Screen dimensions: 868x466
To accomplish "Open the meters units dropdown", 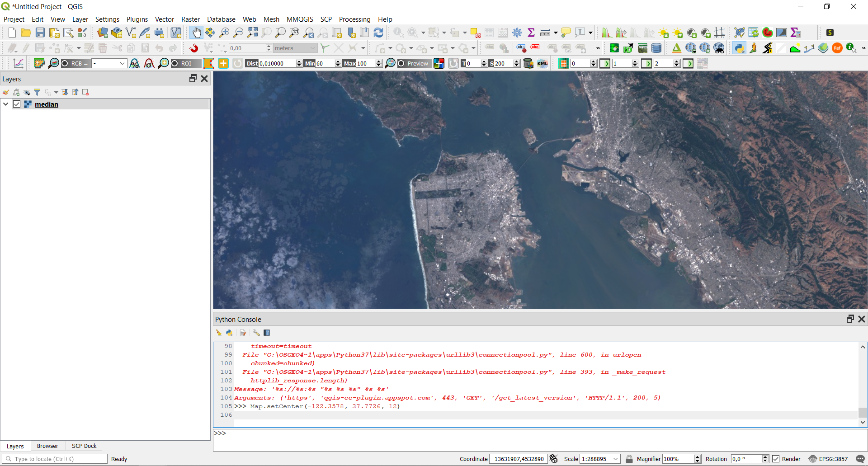I will tap(295, 48).
